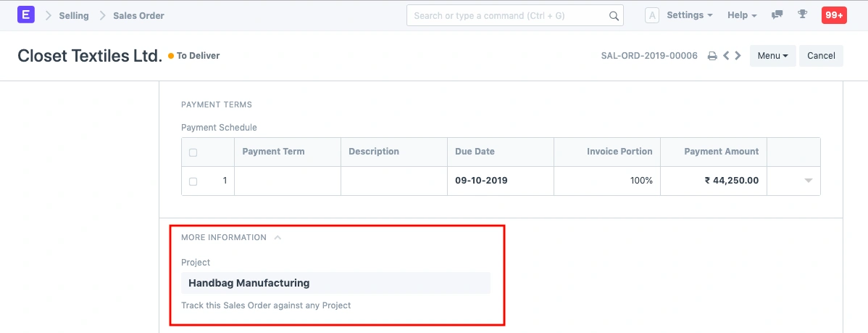Navigate to Selling breadcrumb
Image resolution: width=868 pixels, height=333 pixels.
(x=74, y=15)
